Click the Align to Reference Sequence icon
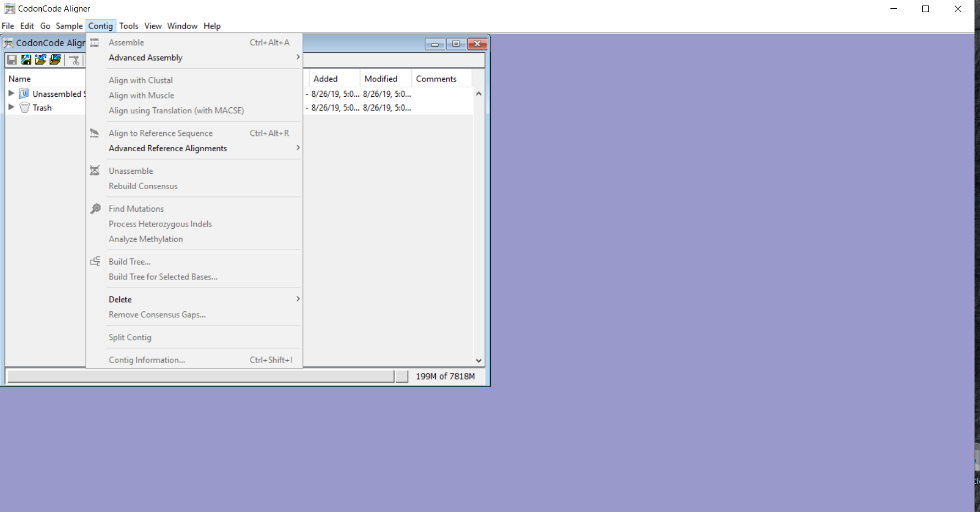The image size is (980, 512). pos(95,133)
